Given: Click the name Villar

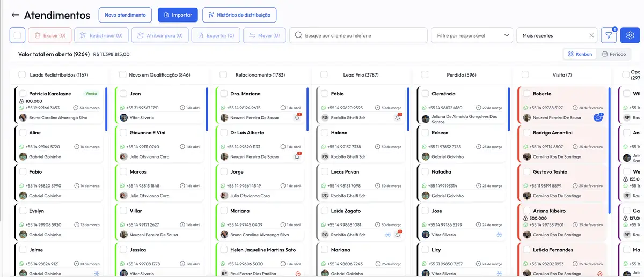Looking at the screenshot, I should 136,211.
